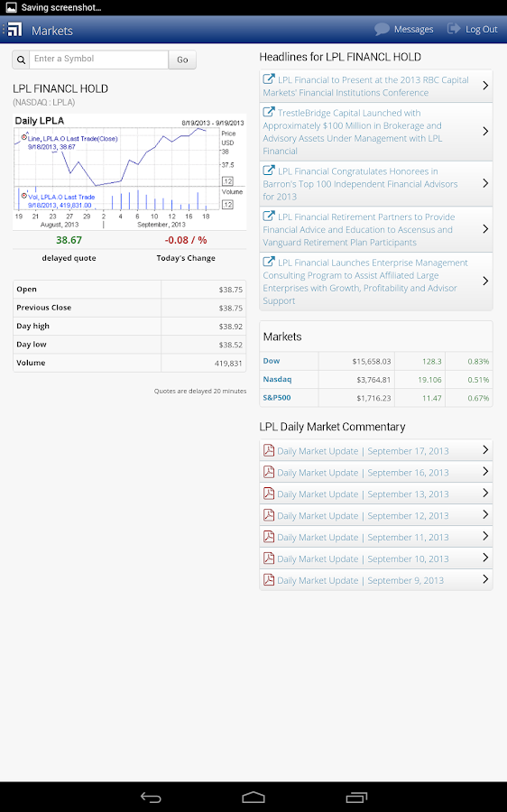The height and width of the screenshot is (812, 507).
Task: Open the S&P500 market link
Action: pos(277,398)
